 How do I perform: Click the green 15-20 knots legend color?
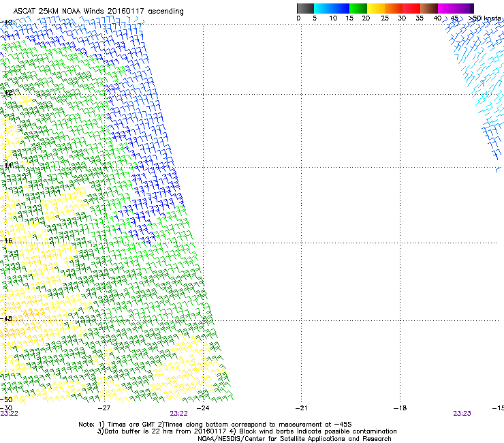[358, 8]
